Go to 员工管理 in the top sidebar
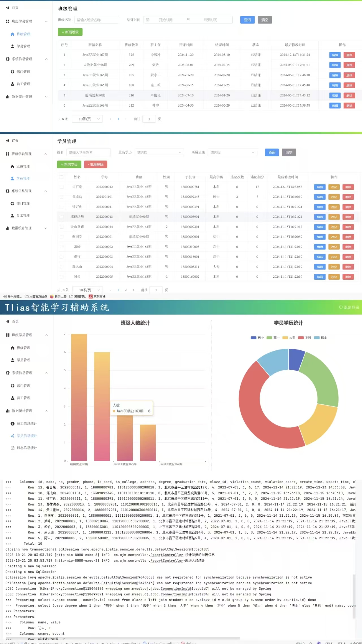Screen dimensions: 362x644 pyautogui.click(x=23, y=84)
